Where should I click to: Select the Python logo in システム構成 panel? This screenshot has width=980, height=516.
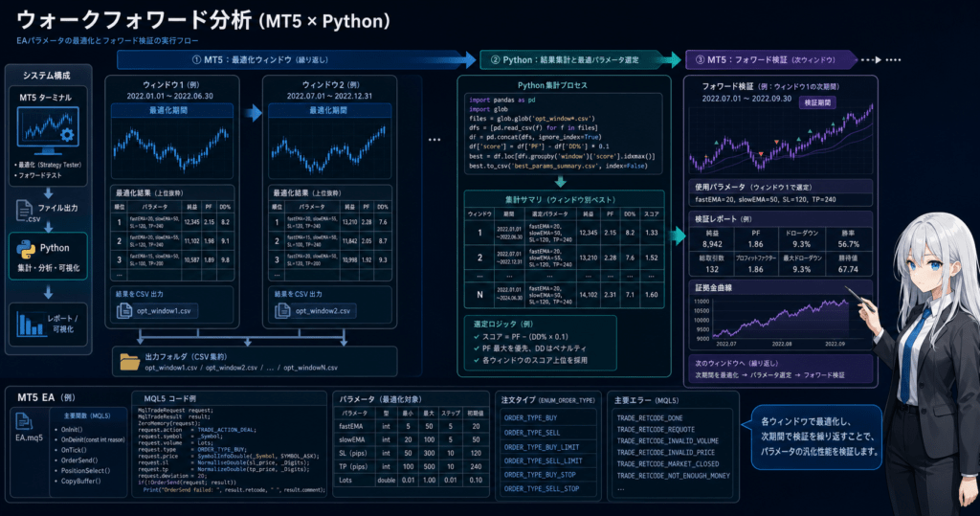pyautogui.click(x=26, y=249)
